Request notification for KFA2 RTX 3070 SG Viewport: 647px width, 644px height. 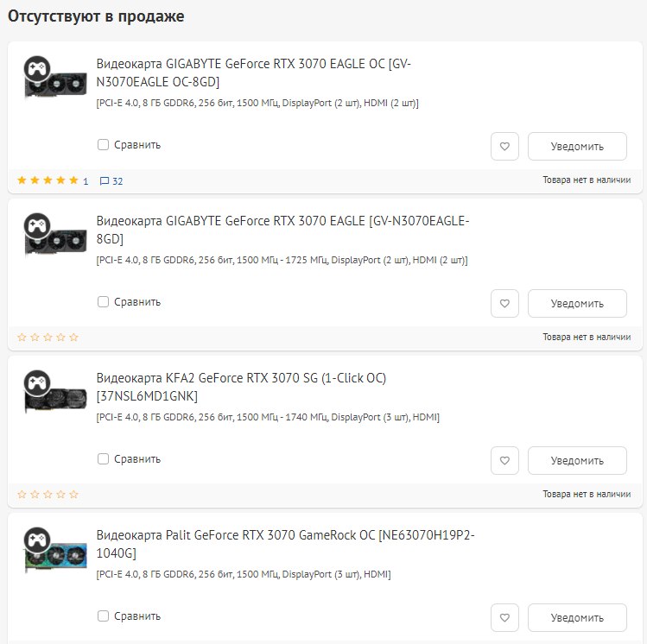pos(577,460)
